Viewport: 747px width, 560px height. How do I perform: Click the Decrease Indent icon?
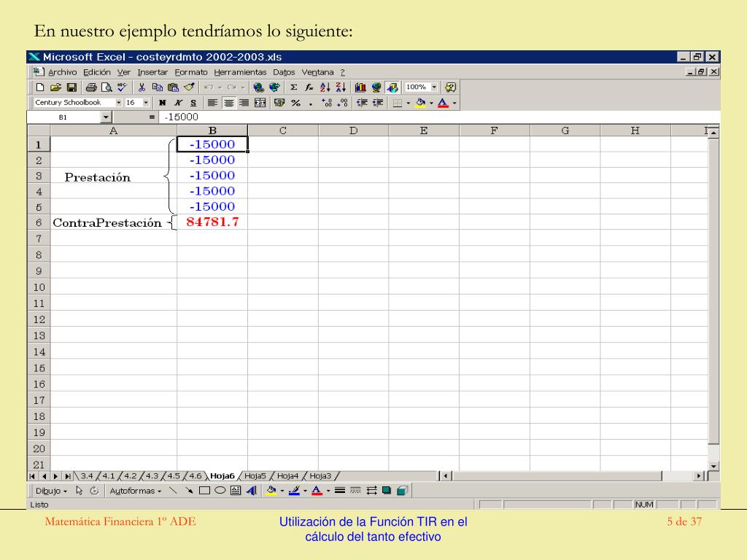[362, 102]
